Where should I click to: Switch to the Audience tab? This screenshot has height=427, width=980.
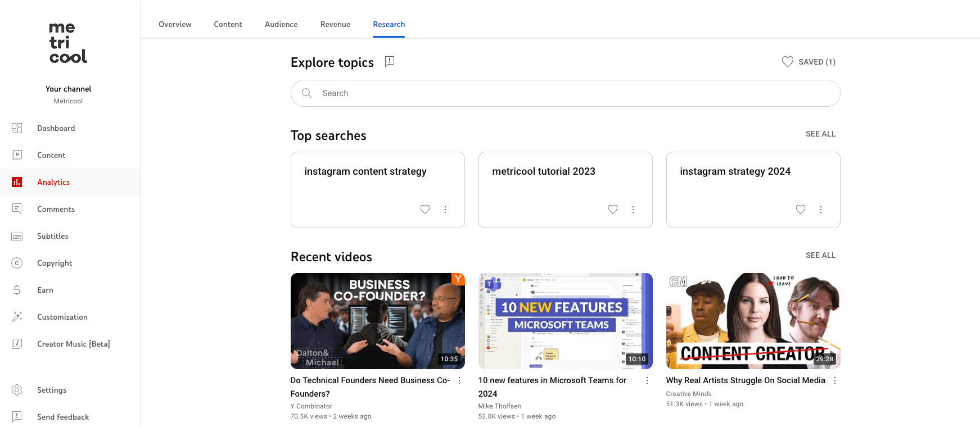tap(281, 24)
